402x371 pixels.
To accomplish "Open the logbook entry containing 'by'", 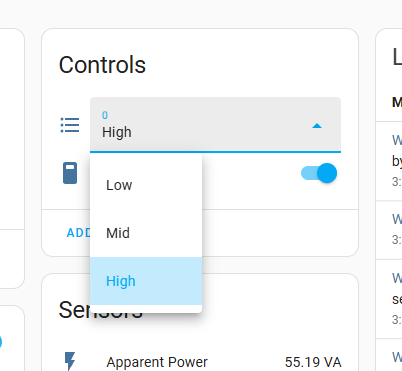I will point(397,161).
